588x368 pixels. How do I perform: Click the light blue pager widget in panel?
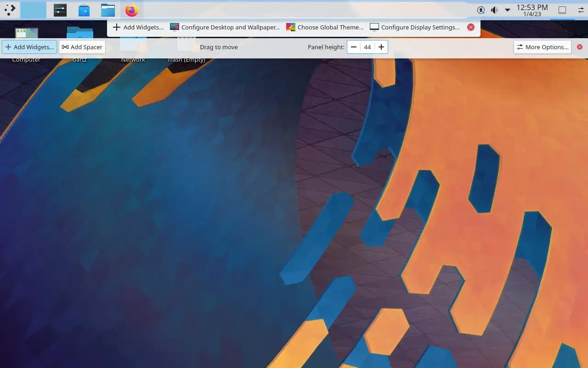click(x=34, y=10)
